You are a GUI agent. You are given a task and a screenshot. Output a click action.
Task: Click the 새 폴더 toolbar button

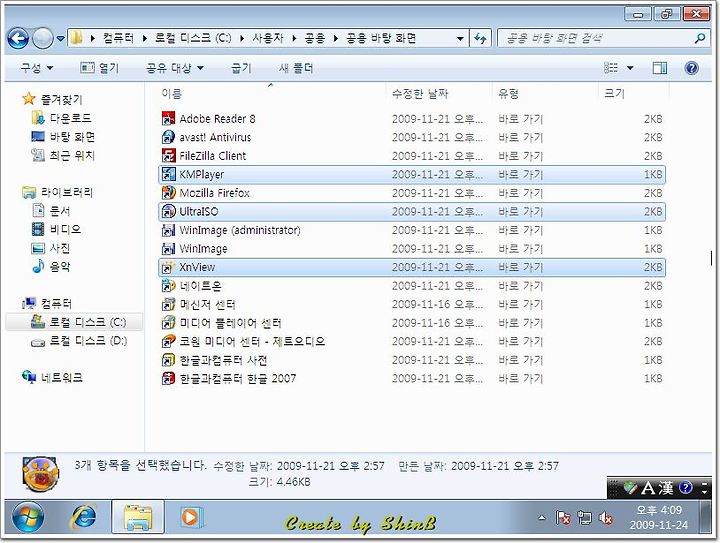point(296,68)
